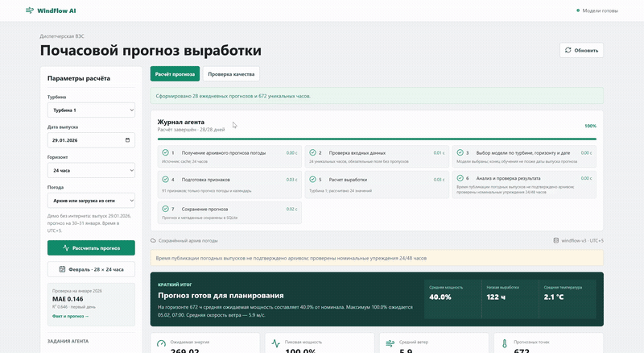Image resolution: width=644 pixels, height=353 pixels.
Task: Click Расчёт завершён · 28/28 дней text
Action: point(191,130)
